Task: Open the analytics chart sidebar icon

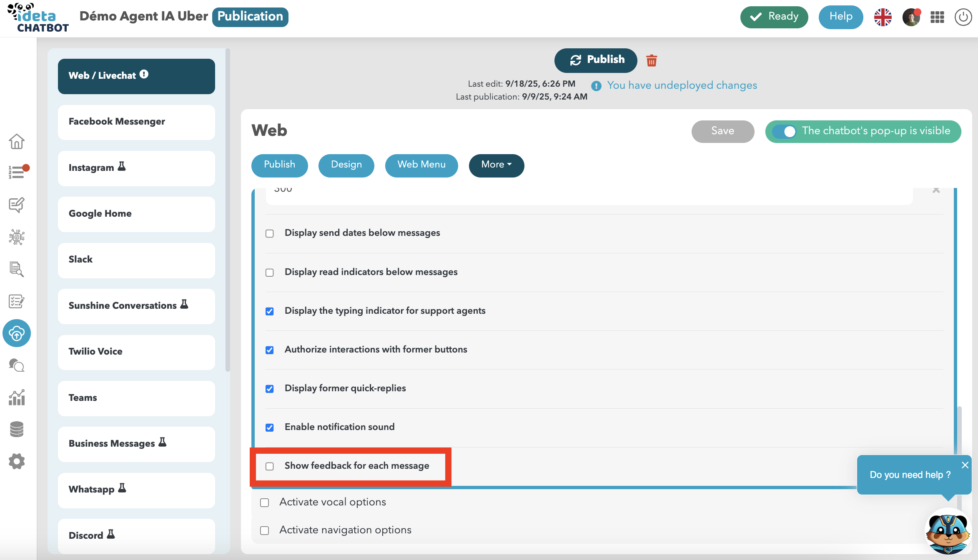Action: [17, 397]
